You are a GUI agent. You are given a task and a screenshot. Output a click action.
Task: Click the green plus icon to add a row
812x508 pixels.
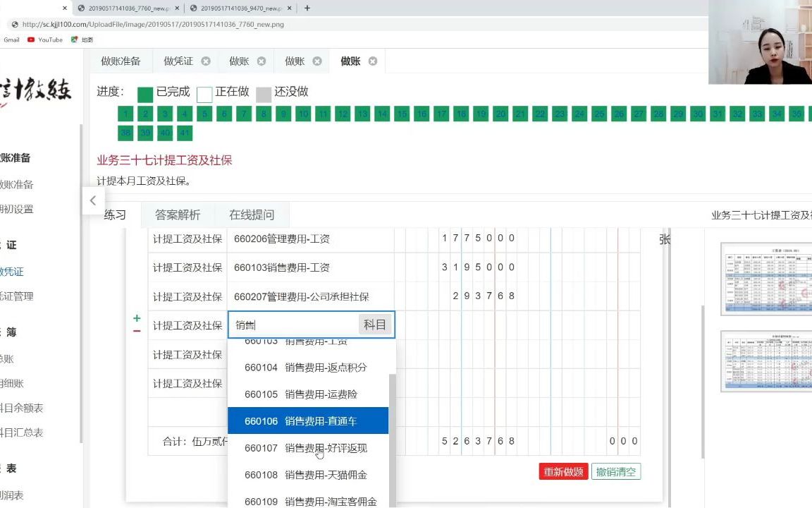coord(137,317)
